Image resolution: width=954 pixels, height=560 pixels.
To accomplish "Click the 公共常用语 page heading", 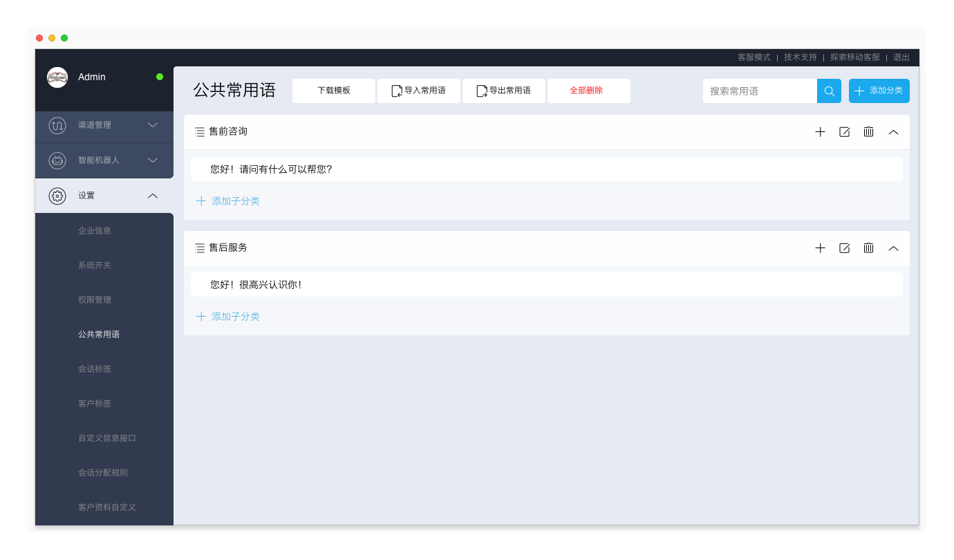I will tap(234, 91).
